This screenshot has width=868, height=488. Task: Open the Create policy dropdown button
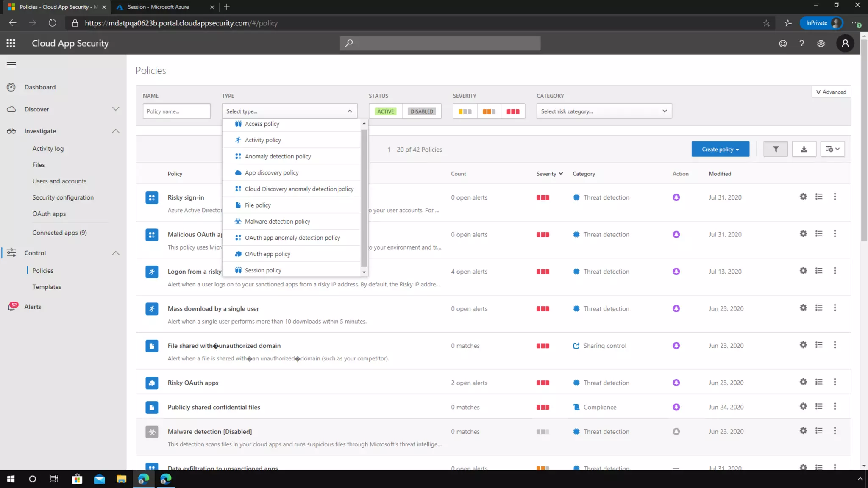tap(720, 149)
